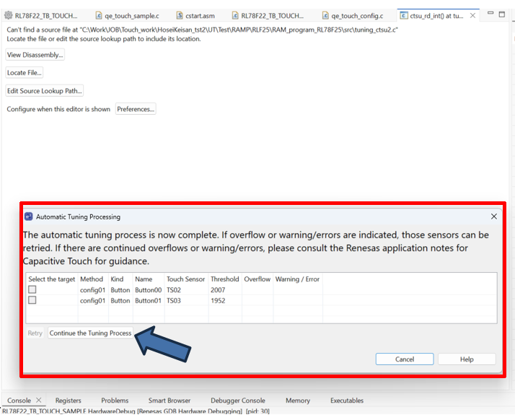Open the Registers view tab
Viewport: 515px width, 420px height.
pyautogui.click(x=68, y=401)
